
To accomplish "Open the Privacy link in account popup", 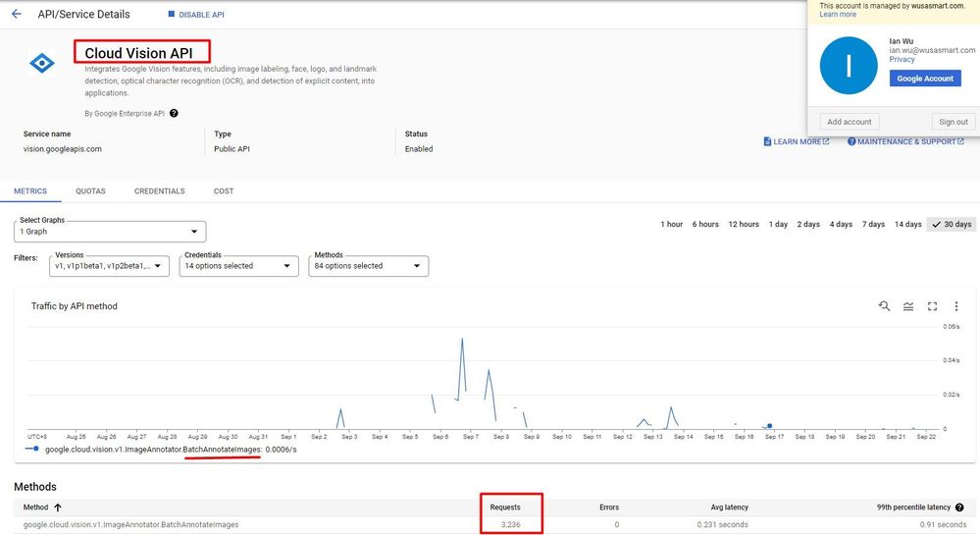I will coord(902,60).
